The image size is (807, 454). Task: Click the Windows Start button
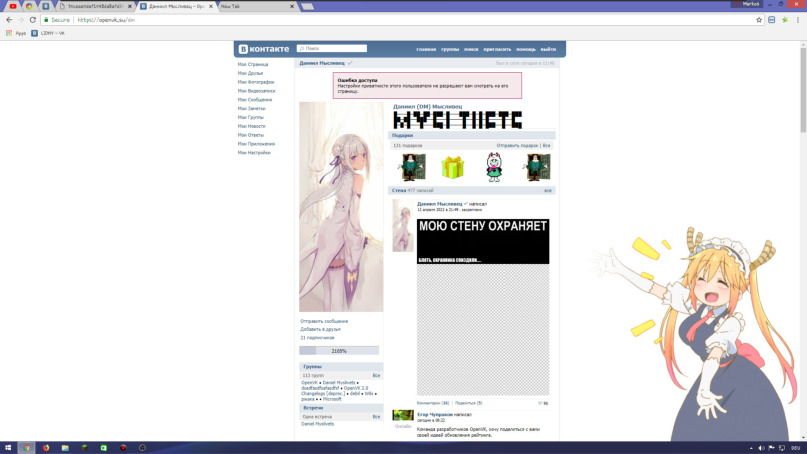(x=8, y=448)
